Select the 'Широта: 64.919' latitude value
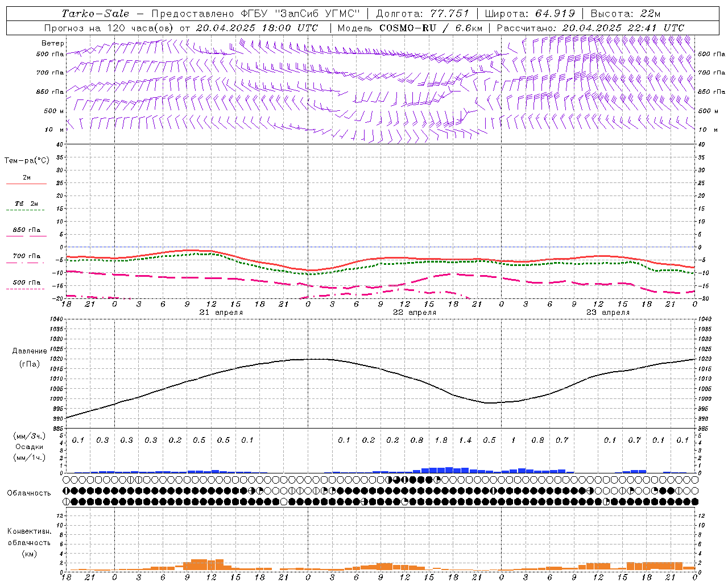The height and width of the screenshot is (582, 728). point(530,14)
